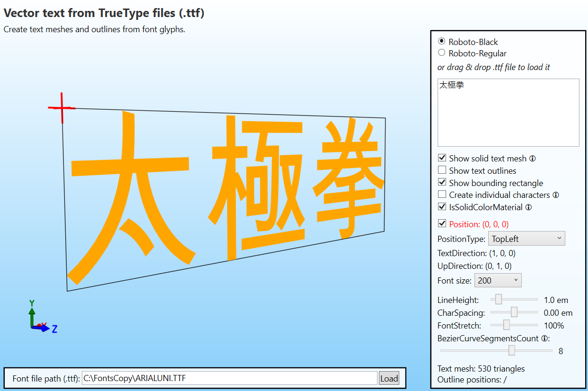Toggle IsSolidColorMaterial checkbox
The image size is (588, 391).
click(442, 207)
